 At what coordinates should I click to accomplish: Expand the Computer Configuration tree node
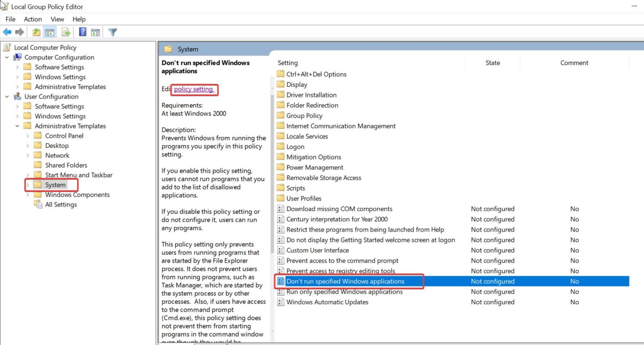pos(7,57)
